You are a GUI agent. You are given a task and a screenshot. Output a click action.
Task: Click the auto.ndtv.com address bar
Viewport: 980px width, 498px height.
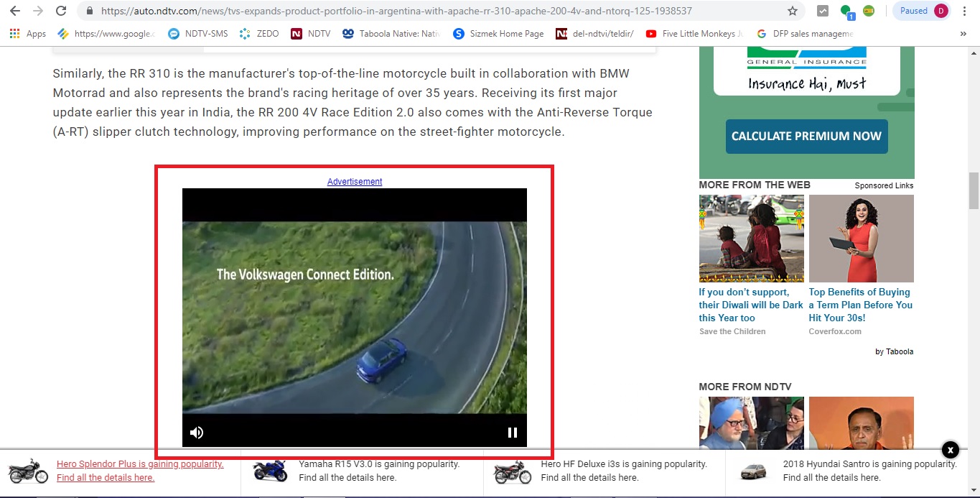click(x=431, y=11)
